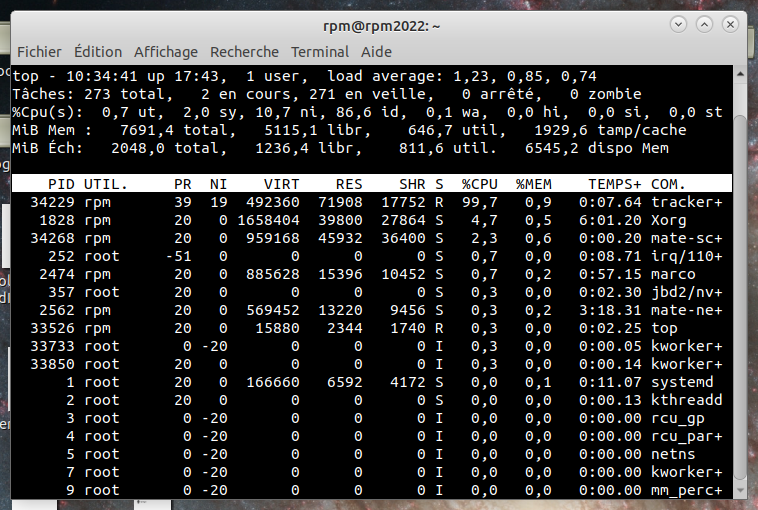
Task: Click the systemd process row
Action: (370, 382)
